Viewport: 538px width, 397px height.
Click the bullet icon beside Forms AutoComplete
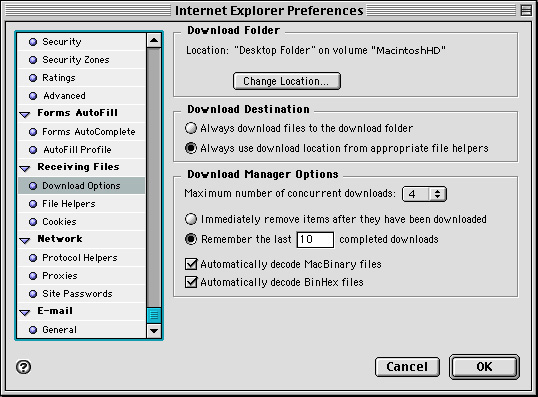click(x=33, y=132)
